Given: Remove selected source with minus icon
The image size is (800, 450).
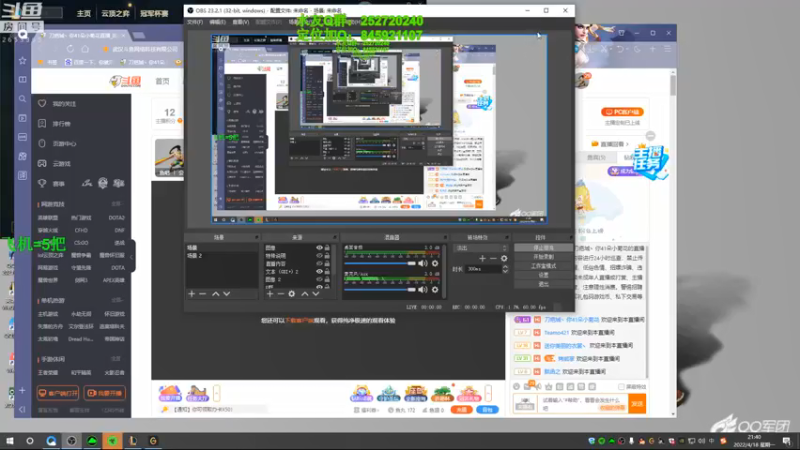Looking at the screenshot, I should (281, 294).
